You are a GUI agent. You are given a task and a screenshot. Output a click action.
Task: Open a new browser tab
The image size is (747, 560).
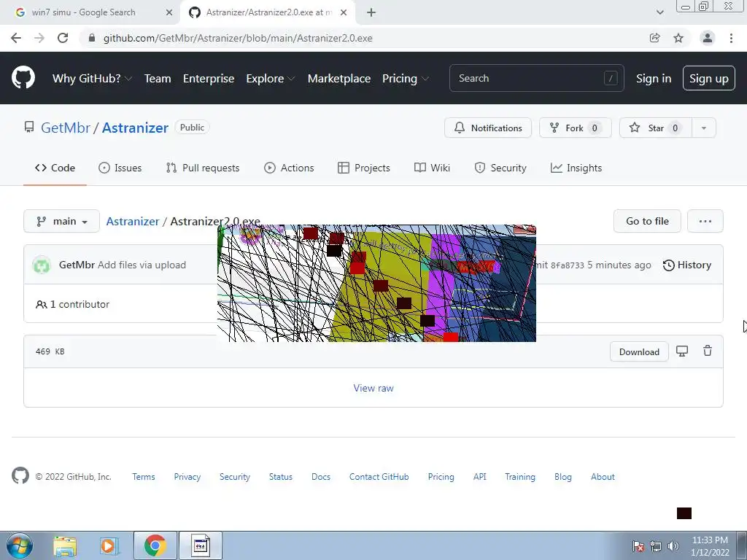pyautogui.click(x=371, y=12)
